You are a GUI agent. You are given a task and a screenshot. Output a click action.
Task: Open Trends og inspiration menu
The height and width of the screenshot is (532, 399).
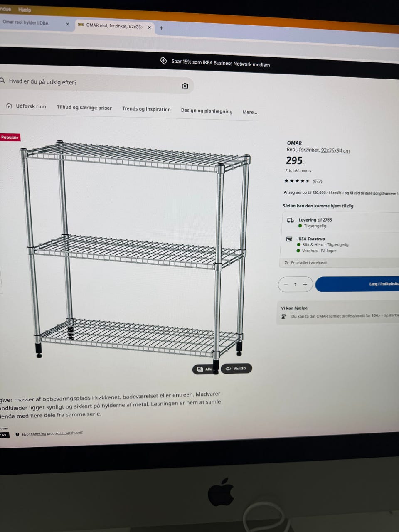(146, 109)
